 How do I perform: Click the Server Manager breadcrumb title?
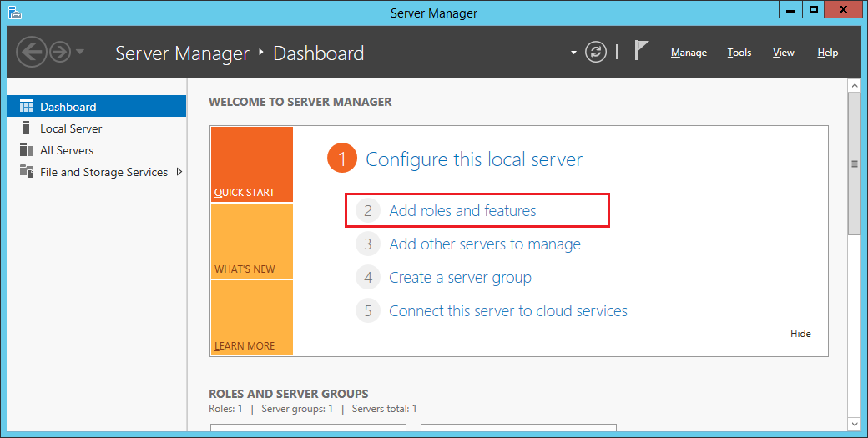click(x=182, y=53)
